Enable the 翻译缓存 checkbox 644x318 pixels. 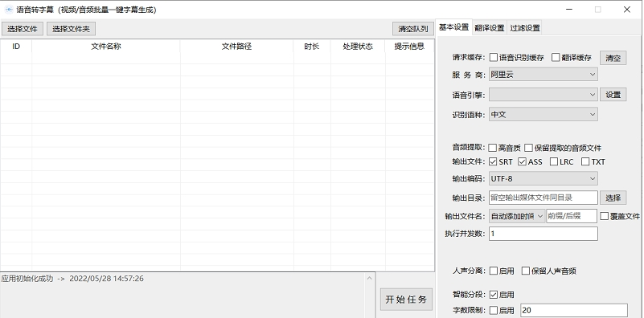pos(556,58)
